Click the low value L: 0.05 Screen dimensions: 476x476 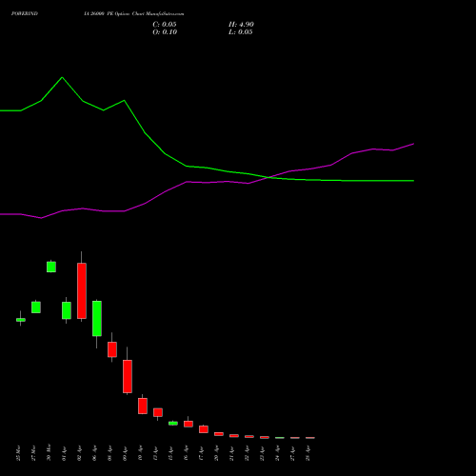pos(241,32)
